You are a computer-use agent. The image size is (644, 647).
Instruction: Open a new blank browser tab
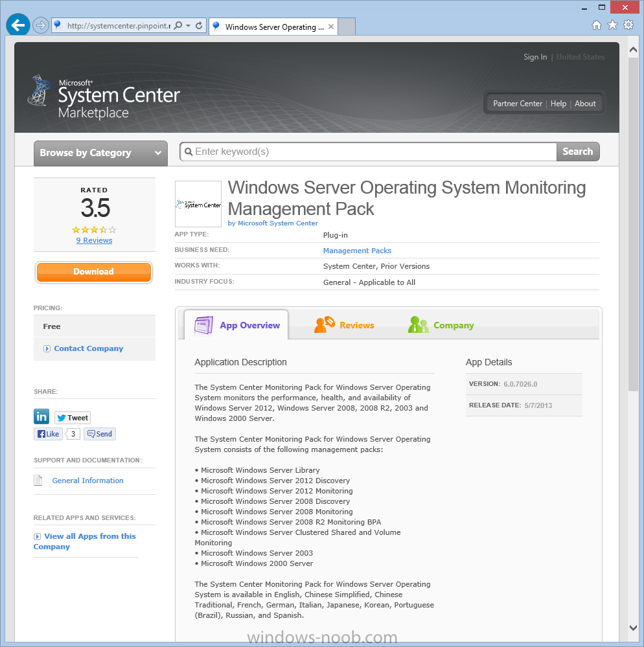click(x=347, y=27)
